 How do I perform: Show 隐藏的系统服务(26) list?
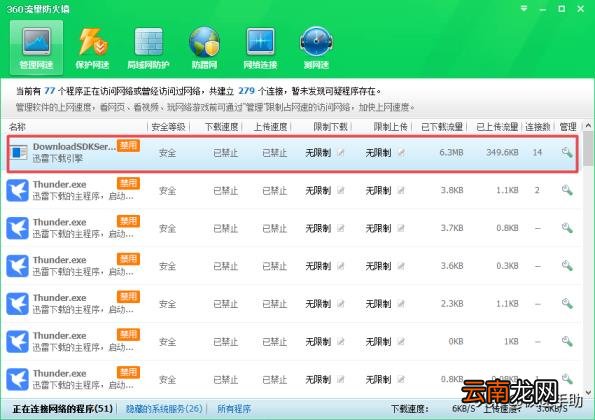click(164, 409)
